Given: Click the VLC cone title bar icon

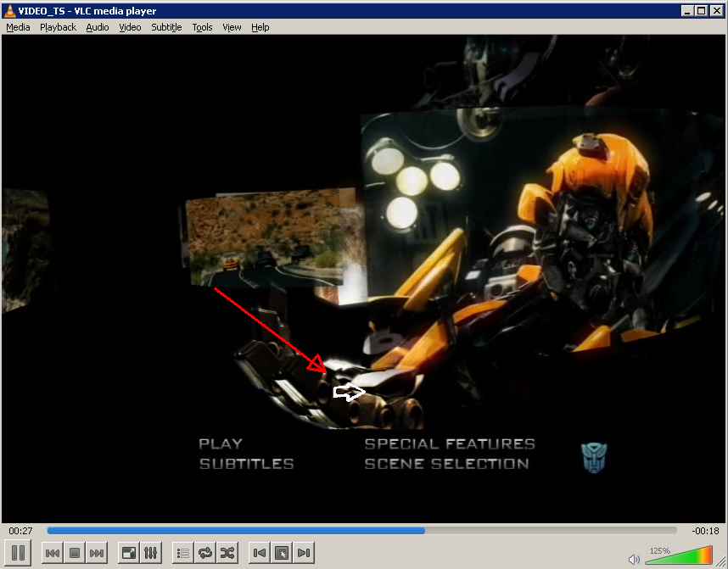Looking at the screenshot, I should tap(8, 10).
